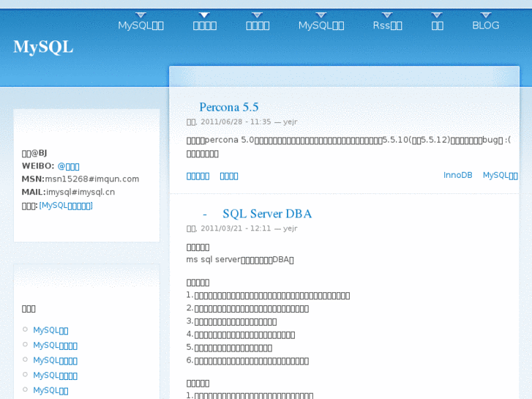Click the imysql#imysql.cn mail address
The height and width of the screenshot is (399, 532).
pos(80,193)
